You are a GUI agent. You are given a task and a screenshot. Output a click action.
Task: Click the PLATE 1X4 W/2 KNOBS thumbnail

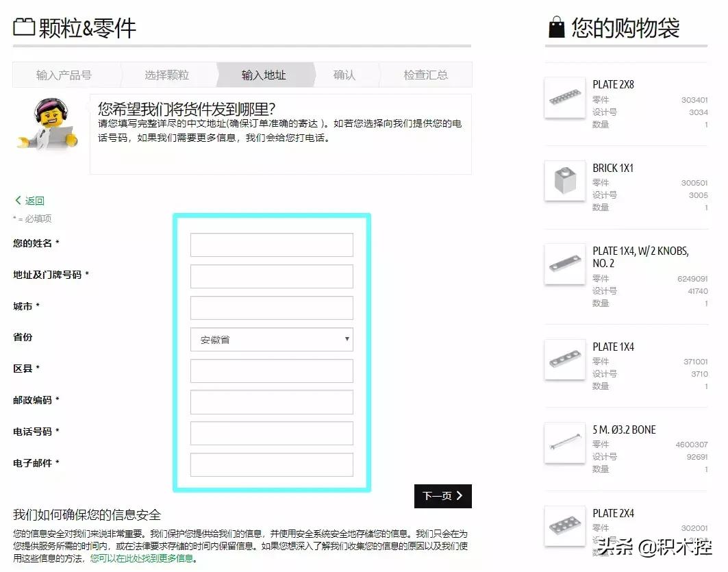point(564,264)
